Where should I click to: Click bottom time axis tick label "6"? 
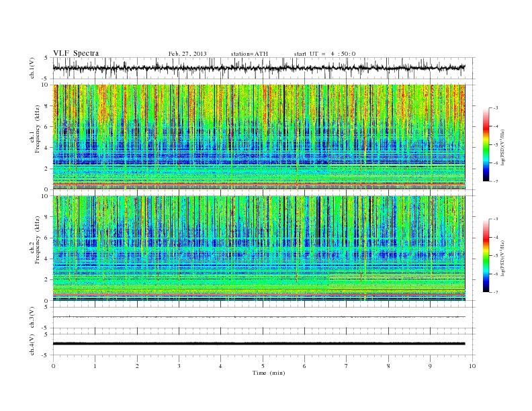click(304, 366)
